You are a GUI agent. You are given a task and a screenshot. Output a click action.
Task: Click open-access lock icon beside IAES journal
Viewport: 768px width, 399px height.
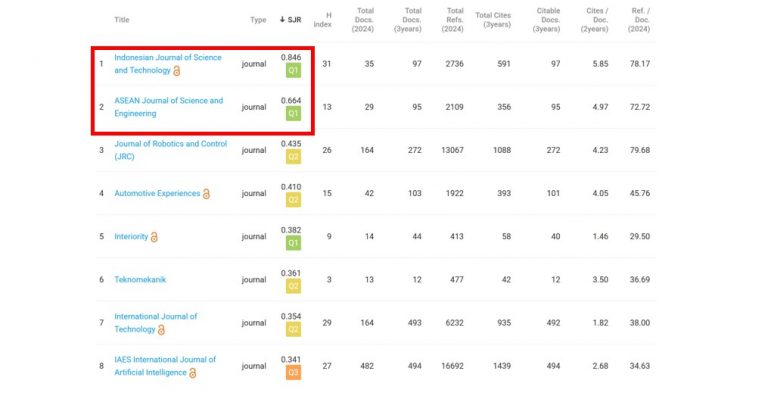[x=192, y=373]
